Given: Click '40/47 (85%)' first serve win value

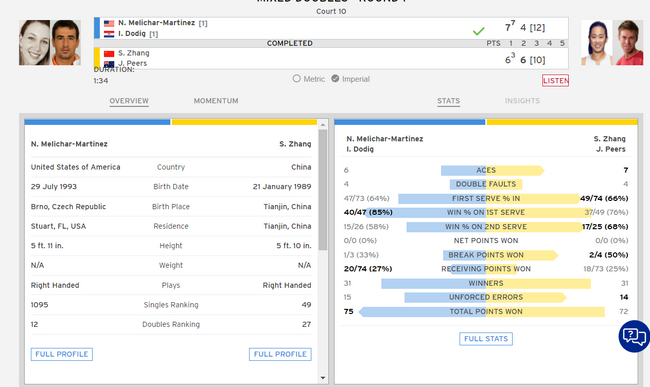Looking at the screenshot, I should coord(368,213).
